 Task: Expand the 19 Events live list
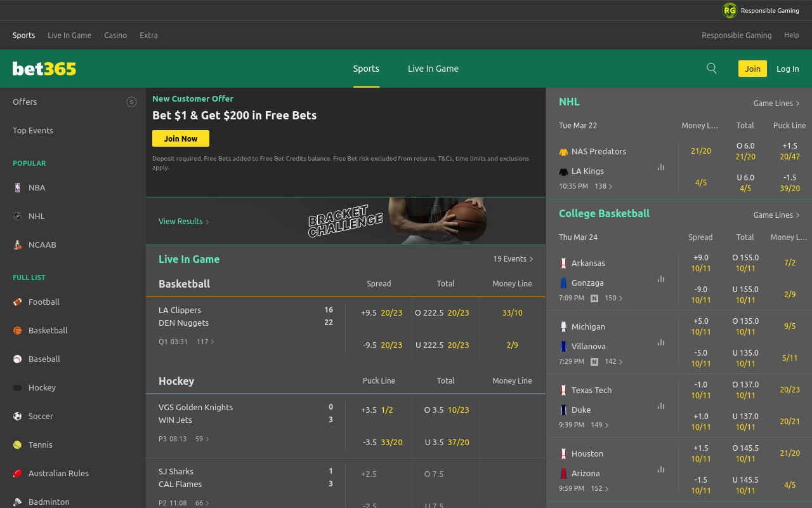click(513, 259)
